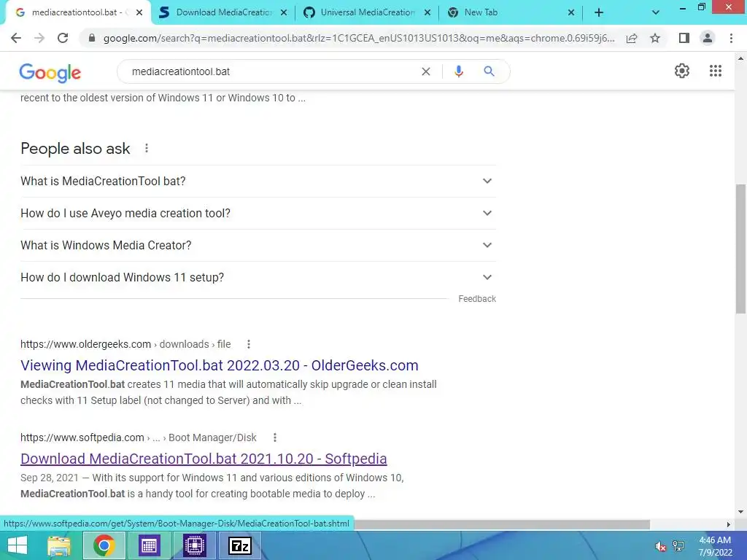Open 7-Zip from the taskbar
Screen dimensions: 747x560
pyautogui.click(x=239, y=545)
